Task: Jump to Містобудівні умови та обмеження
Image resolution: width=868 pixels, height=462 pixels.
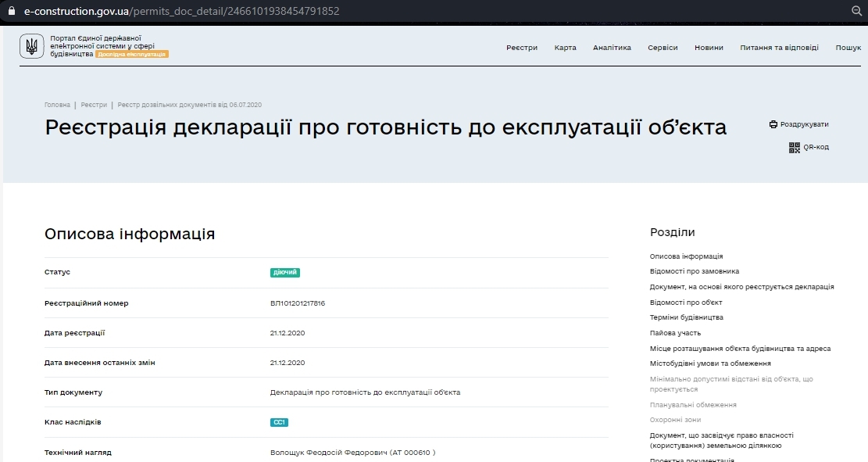Action: [x=710, y=363]
